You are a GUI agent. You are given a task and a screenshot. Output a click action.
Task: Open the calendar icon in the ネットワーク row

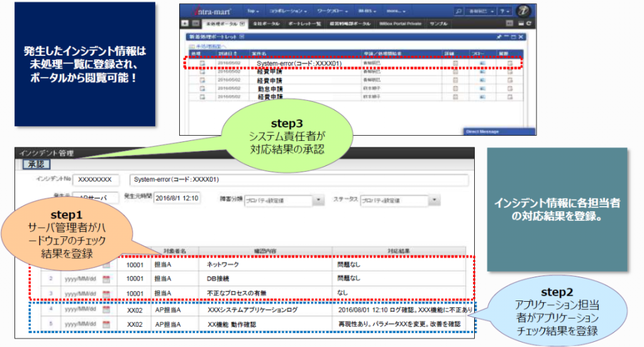tap(106, 265)
